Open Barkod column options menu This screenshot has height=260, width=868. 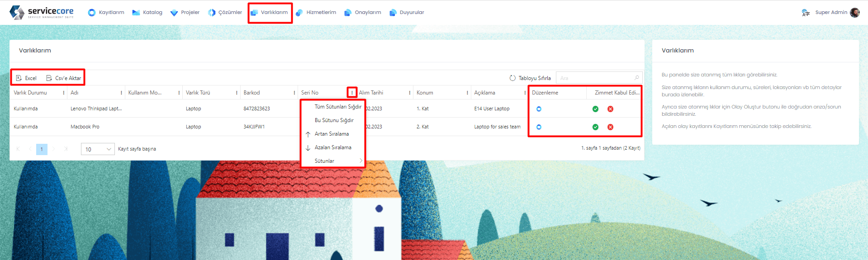click(294, 93)
